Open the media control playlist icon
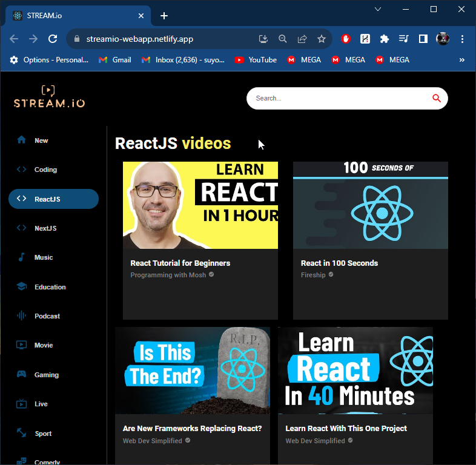Viewport: 476px width, 465px height. point(404,39)
